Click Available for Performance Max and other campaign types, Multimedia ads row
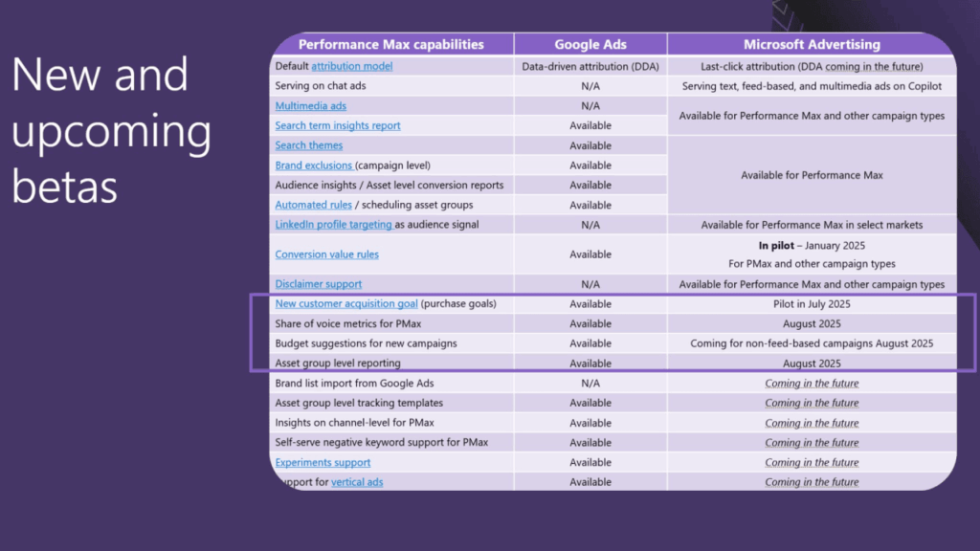980x551 pixels. [x=812, y=116]
